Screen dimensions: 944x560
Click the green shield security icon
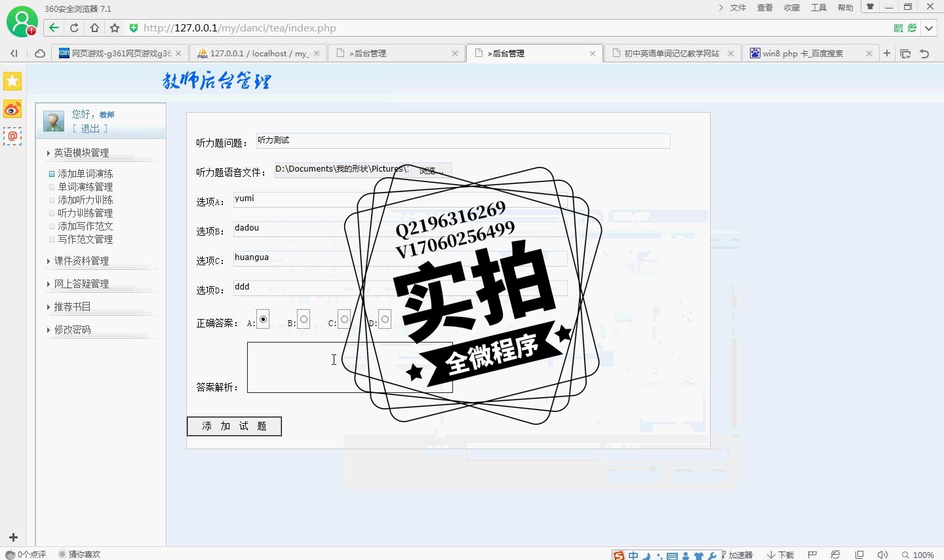point(134,28)
